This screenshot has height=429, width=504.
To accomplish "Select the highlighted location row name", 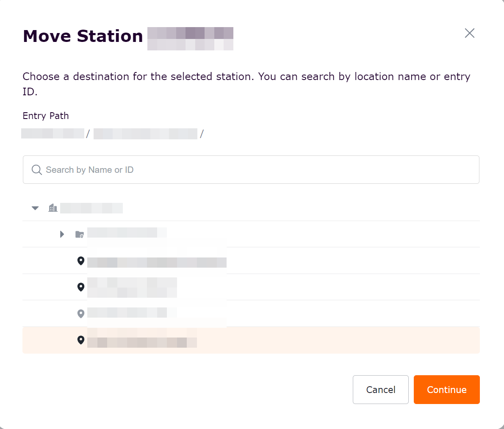I will click(x=142, y=342).
